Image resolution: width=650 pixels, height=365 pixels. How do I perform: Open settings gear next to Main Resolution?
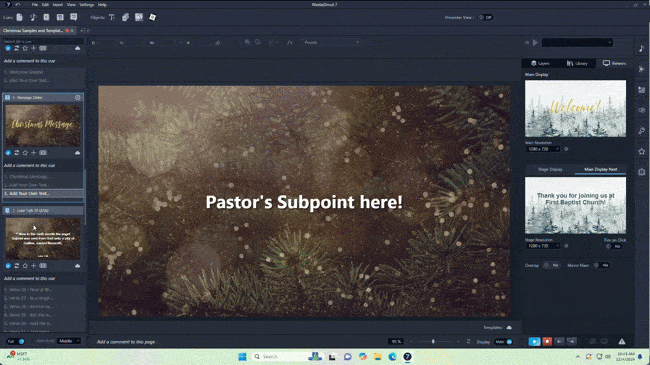click(566, 149)
